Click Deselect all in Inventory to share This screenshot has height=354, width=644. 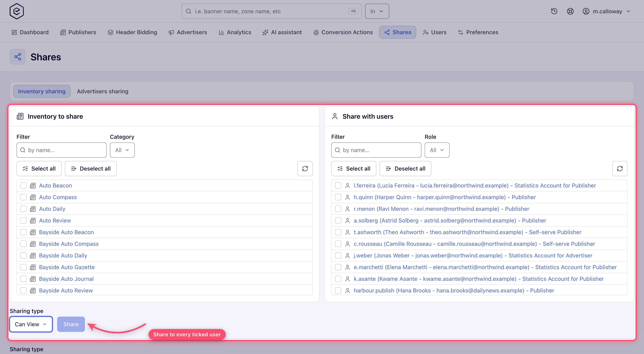tap(91, 169)
